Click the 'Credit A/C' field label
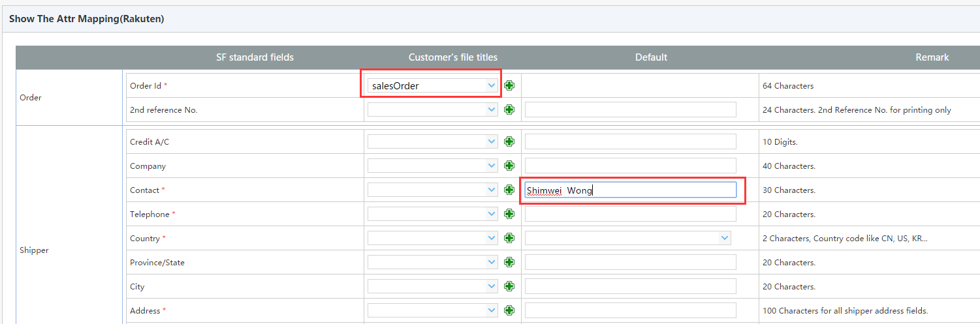The image size is (980, 324). click(x=150, y=141)
